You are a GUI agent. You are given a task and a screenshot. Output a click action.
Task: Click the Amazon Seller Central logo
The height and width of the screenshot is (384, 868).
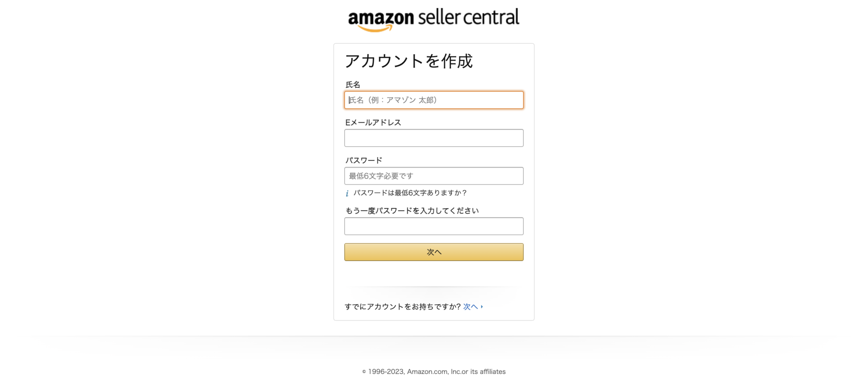coord(433,18)
